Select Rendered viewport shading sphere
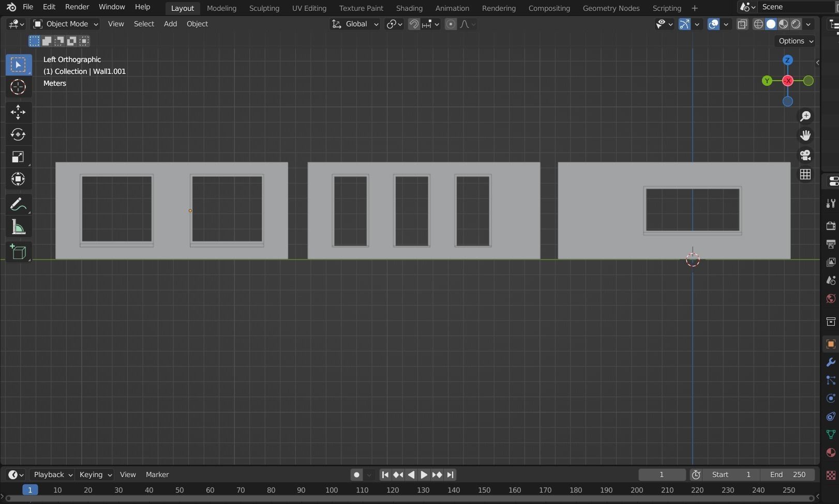This screenshot has height=504, width=839. (x=795, y=24)
